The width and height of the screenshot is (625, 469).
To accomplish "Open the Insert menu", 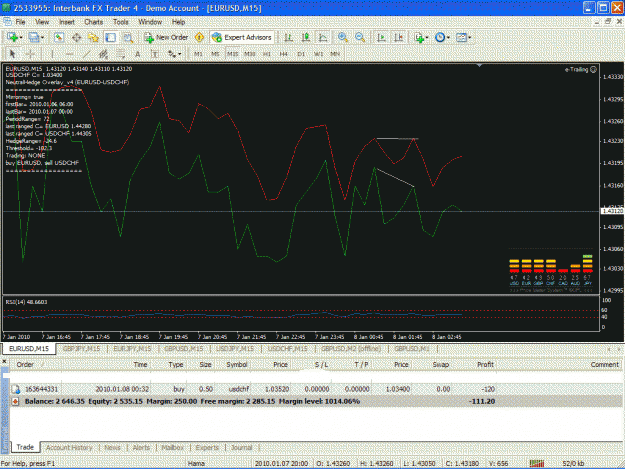I will [67, 22].
